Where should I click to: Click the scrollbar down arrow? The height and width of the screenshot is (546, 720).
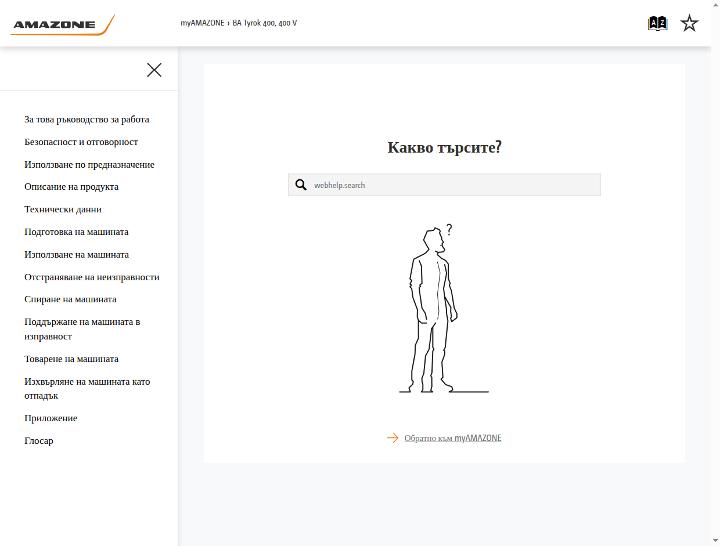click(715, 541)
